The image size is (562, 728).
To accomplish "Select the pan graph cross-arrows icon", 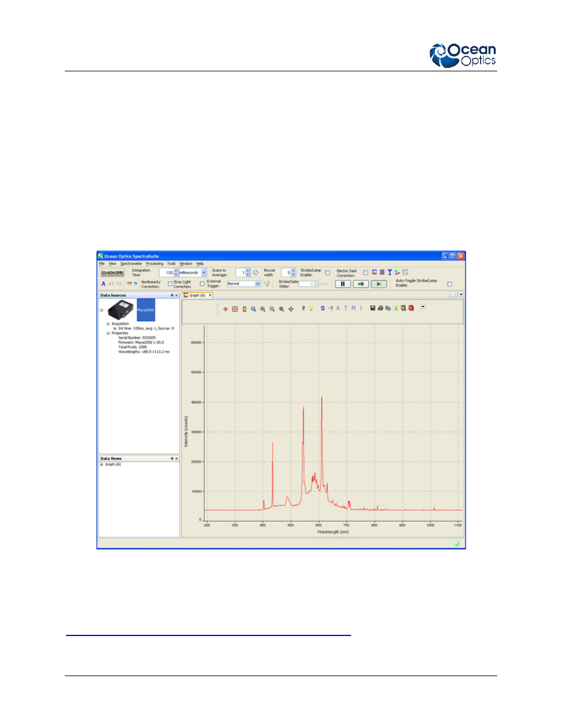I will pos(291,309).
